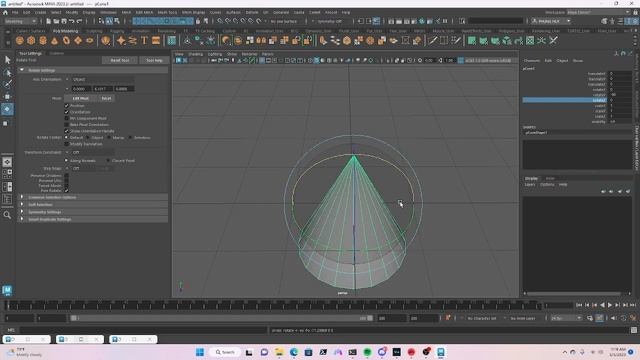
Task: Open viewport Shading menu
Action: click(x=195, y=54)
